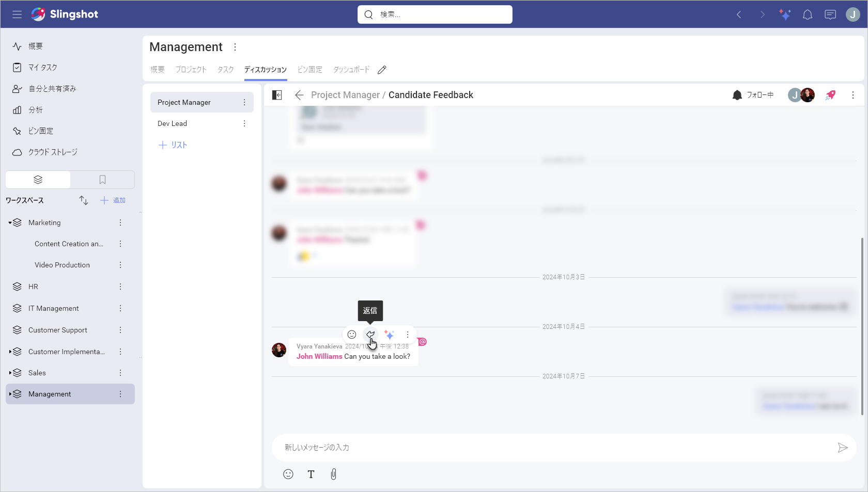The image size is (868, 492).
Task: Open Sales workspace options
Action: [120, 373]
